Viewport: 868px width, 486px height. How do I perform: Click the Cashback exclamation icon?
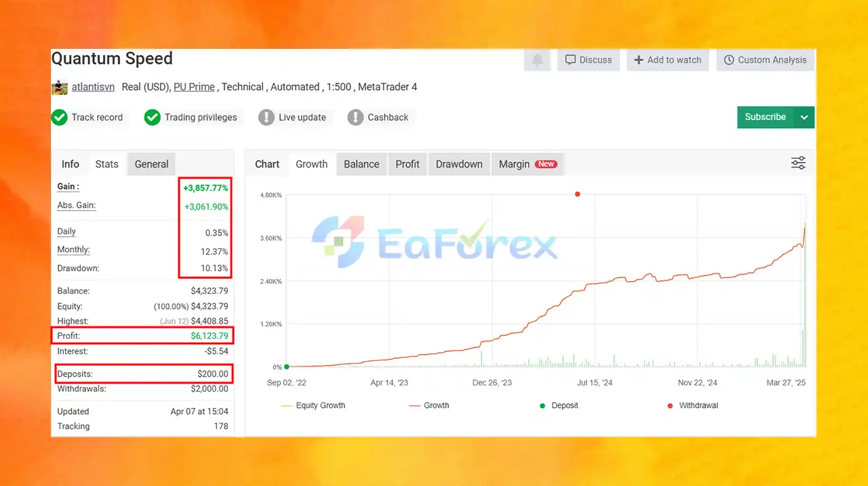355,117
